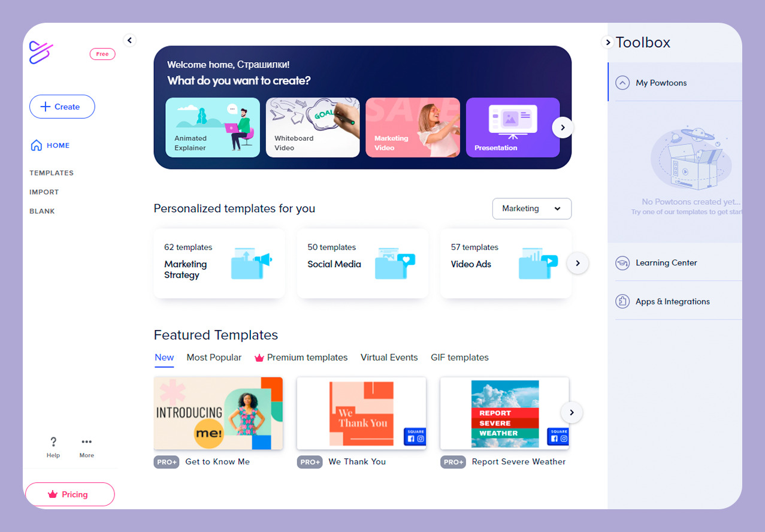Click the Report Severe Weather title
The height and width of the screenshot is (532, 765).
(x=519, y=462)
